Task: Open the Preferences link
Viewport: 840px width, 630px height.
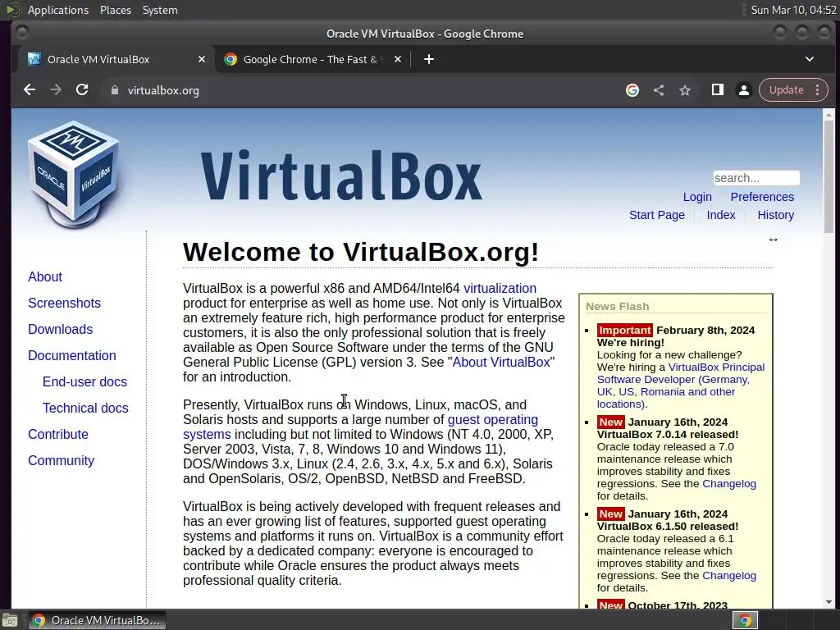Action: [x=762, y=197]
